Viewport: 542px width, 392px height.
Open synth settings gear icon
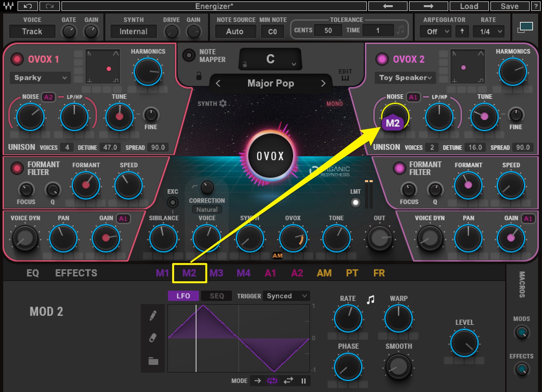223,103
